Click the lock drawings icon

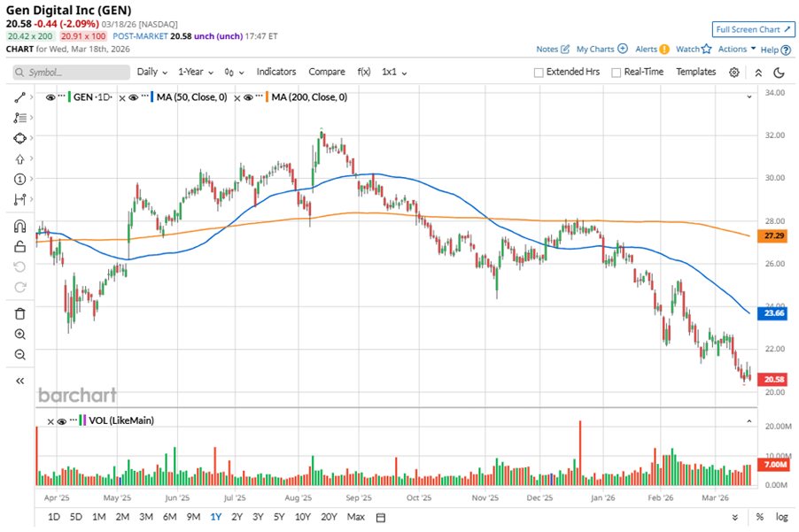pyautogui.click(x=19, y=247)
